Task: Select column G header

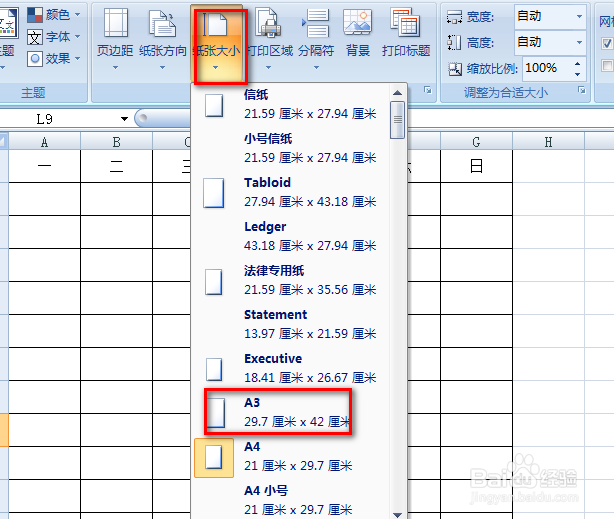Action: point(476,141)
